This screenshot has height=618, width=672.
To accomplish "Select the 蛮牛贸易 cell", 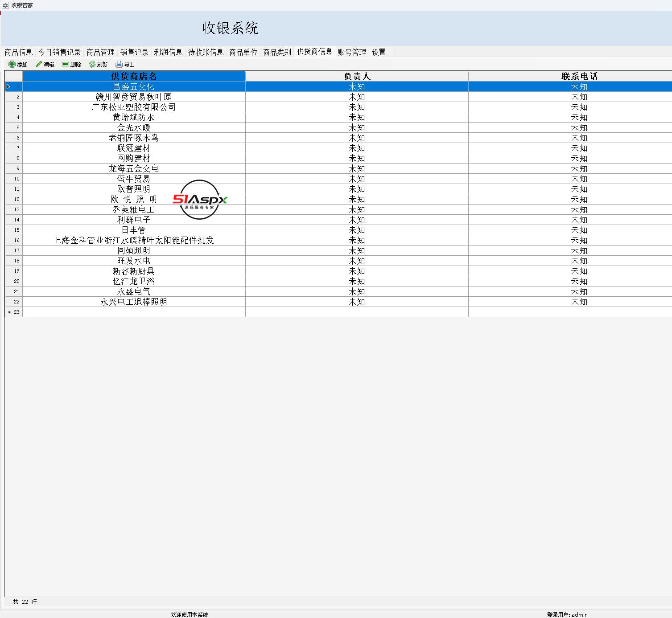I will 134,179.
